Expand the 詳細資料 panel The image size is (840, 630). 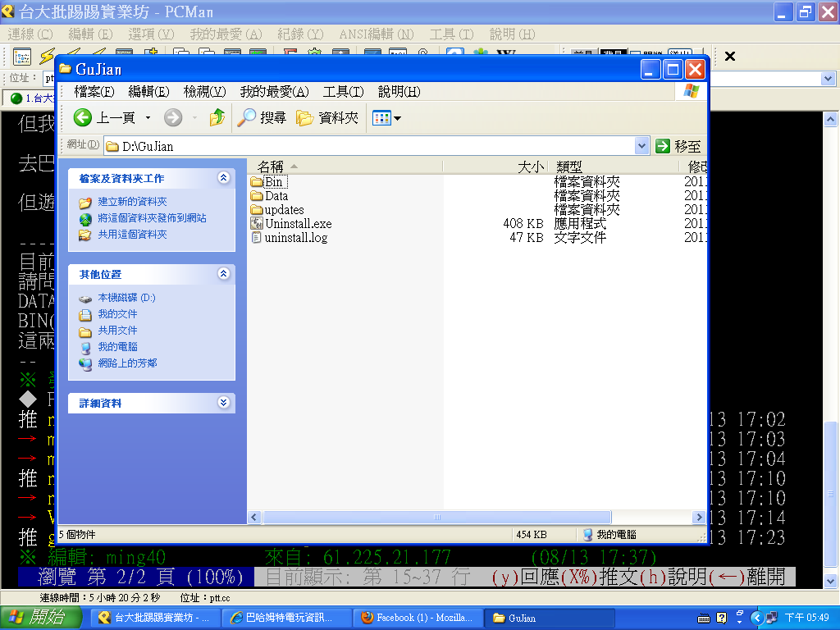pos(224,403)
